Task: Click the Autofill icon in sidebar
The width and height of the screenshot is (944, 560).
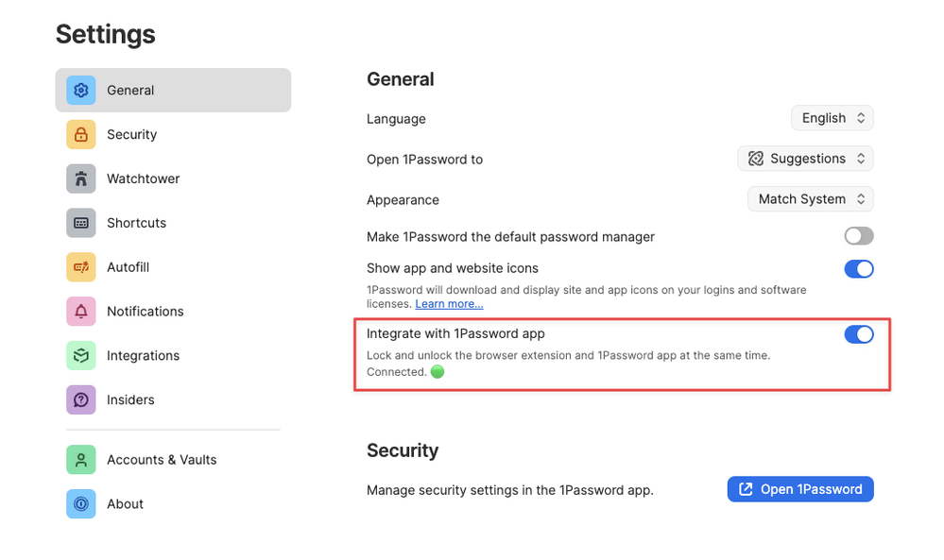Action: pyautogui.click(x=81, y=267)
